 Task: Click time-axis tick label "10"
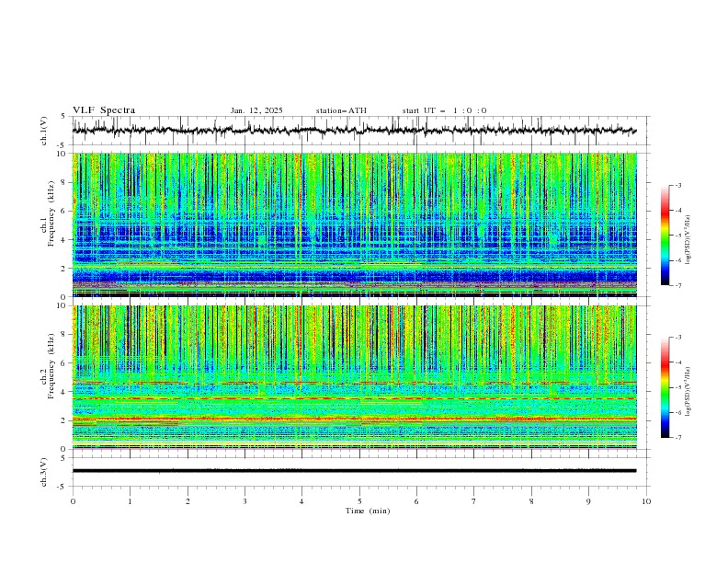646,501
